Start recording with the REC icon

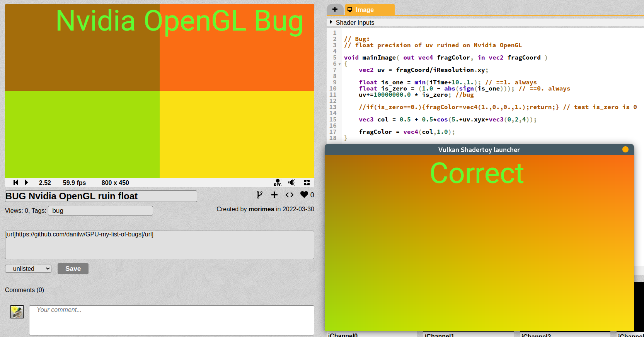point(278,183)
